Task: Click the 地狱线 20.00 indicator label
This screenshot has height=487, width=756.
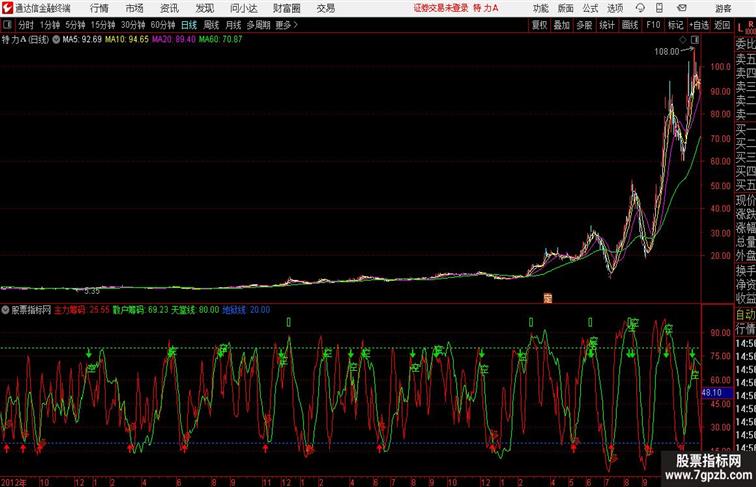Action: click(246, 310)
